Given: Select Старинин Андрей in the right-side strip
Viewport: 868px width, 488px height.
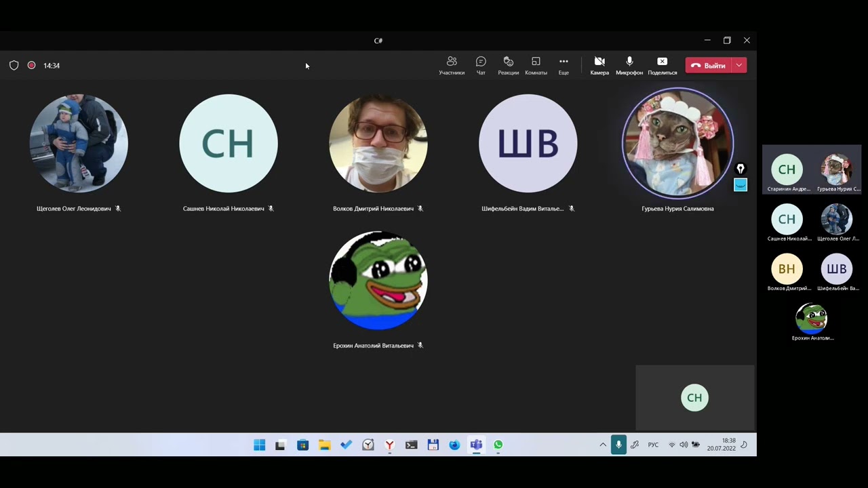Looking at the screenshot, I should click(x=787, y=170).
